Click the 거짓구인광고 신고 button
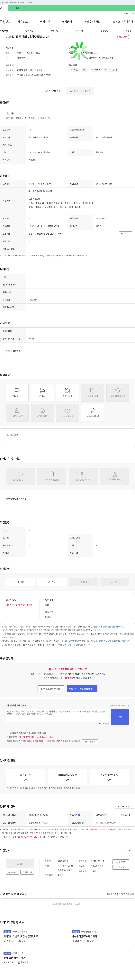Viewport: 135px width, 980px height. click(x=125, y=807)
